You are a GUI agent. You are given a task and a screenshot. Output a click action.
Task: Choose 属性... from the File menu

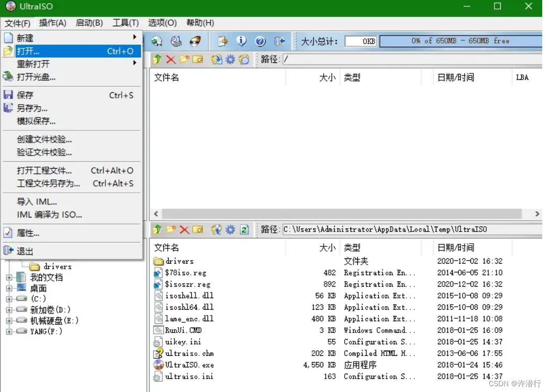(x=71, y=233)
